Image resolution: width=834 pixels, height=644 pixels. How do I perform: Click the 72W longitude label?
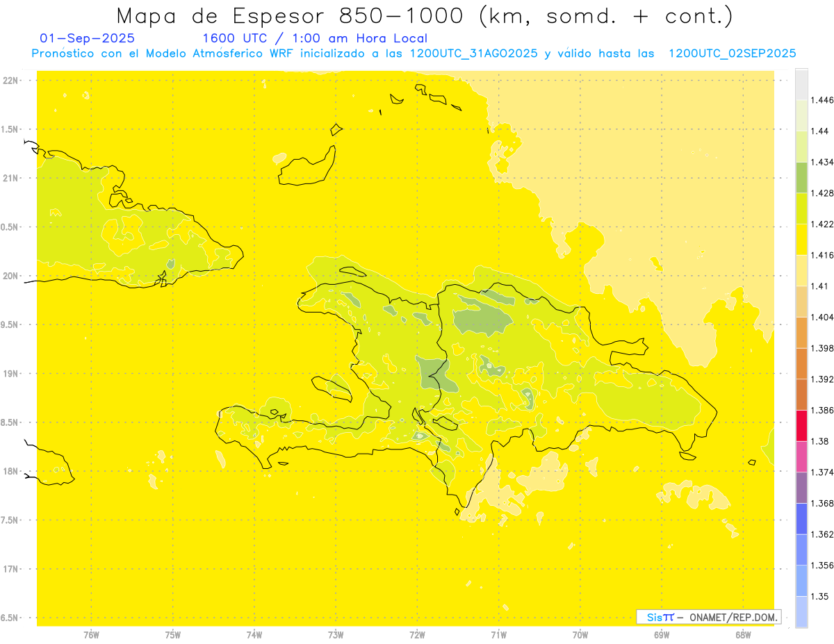pyautogui.click(x=417, y=635)
